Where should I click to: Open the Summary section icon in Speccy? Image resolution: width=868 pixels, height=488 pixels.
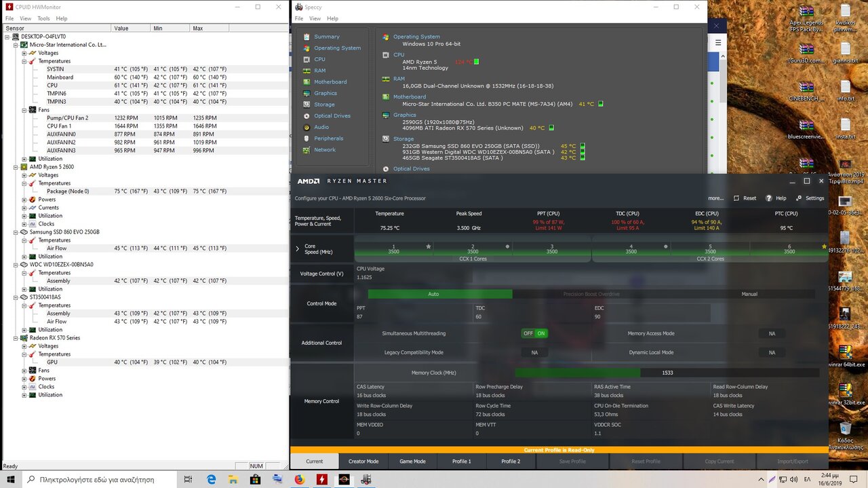coord(307,37)
